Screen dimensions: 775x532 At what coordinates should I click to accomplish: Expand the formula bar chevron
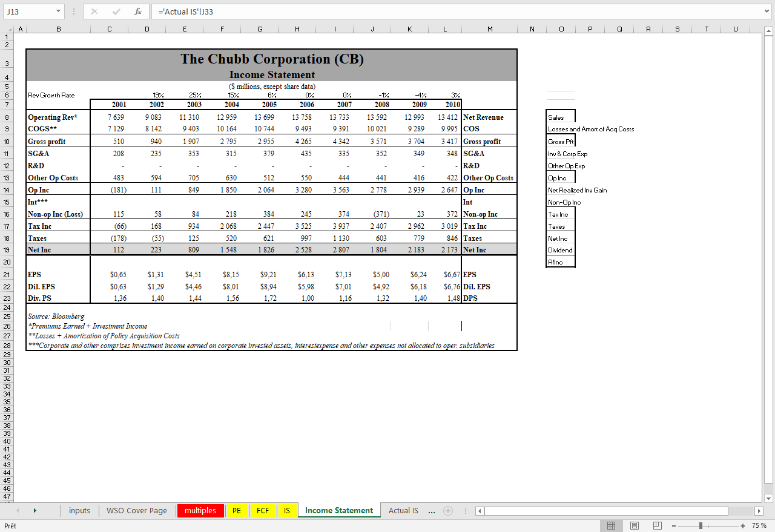tap(768, 11)
